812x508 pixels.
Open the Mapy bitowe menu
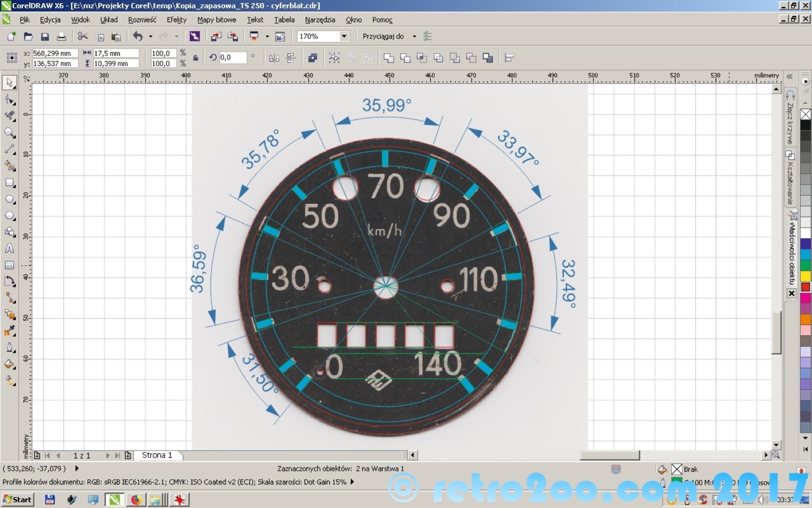tap(217, 20)
